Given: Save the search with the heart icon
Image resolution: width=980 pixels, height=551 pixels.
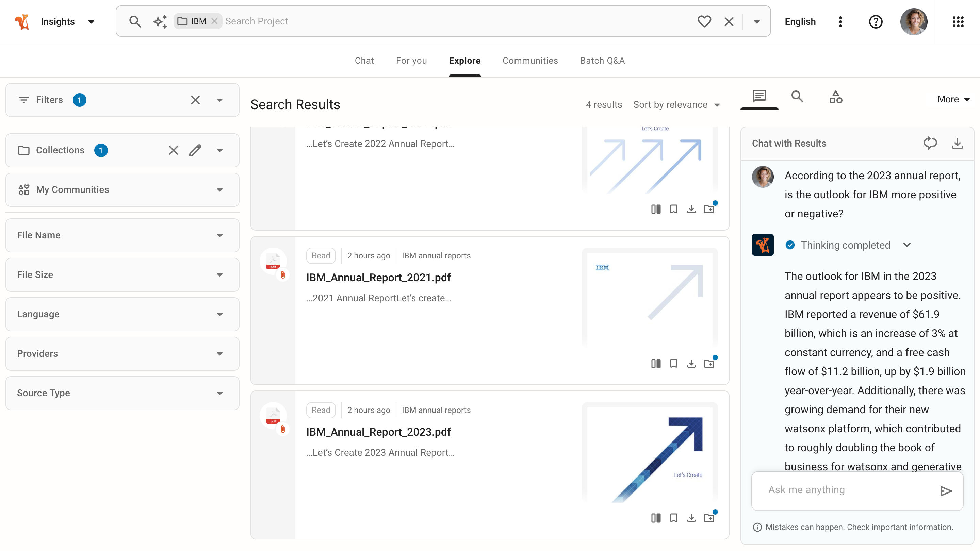Looking at the screenshot, I should pyautogui.click(x=704, y=21).
